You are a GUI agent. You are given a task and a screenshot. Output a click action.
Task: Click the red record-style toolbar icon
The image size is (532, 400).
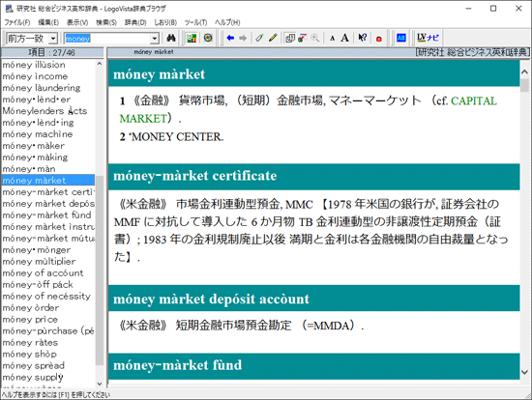[x=379, y=39]
